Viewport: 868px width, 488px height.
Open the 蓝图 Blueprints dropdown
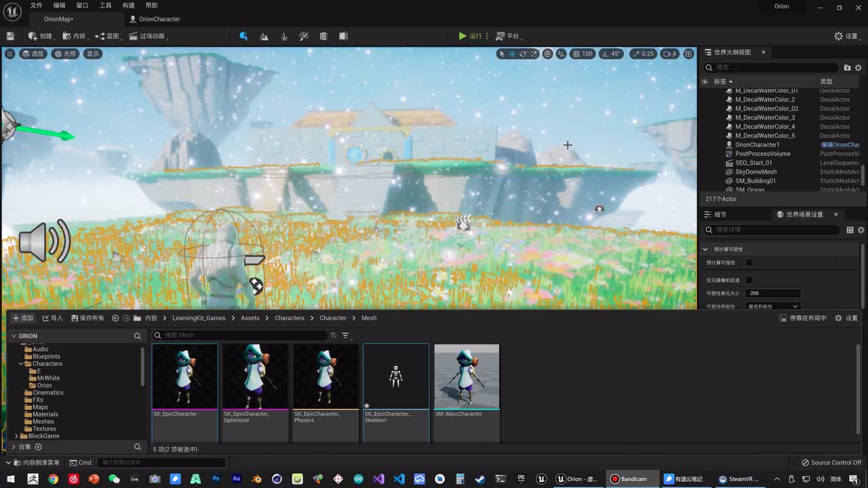107,36
